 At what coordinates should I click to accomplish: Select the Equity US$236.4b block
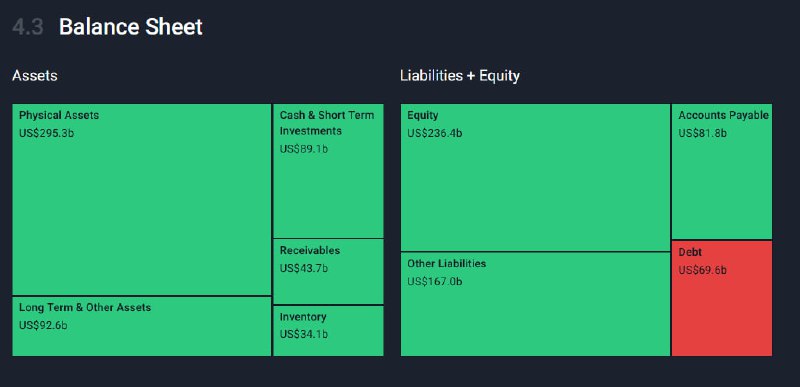(535, 177)
